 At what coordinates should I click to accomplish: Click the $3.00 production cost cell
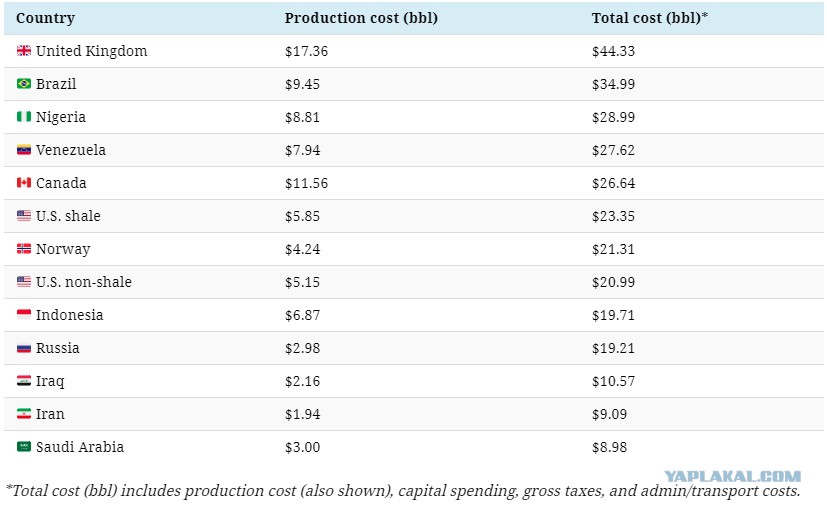[x=303, y=447]
